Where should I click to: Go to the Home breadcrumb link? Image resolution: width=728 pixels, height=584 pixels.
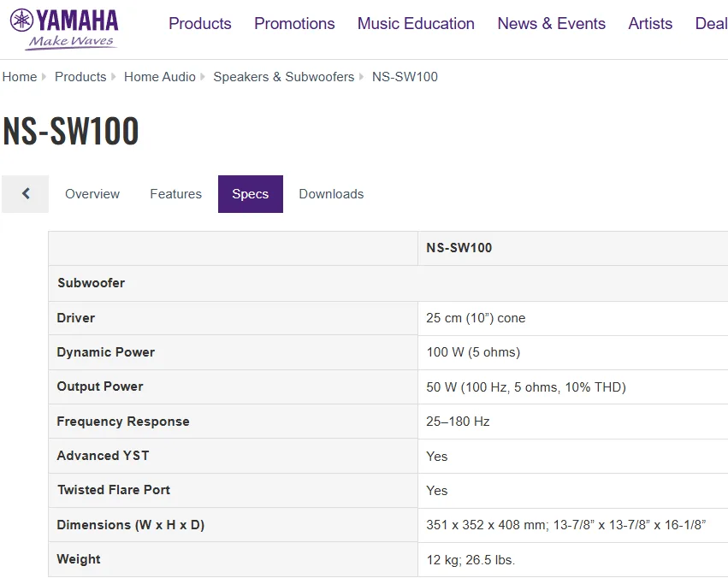(x=20, y=77)
